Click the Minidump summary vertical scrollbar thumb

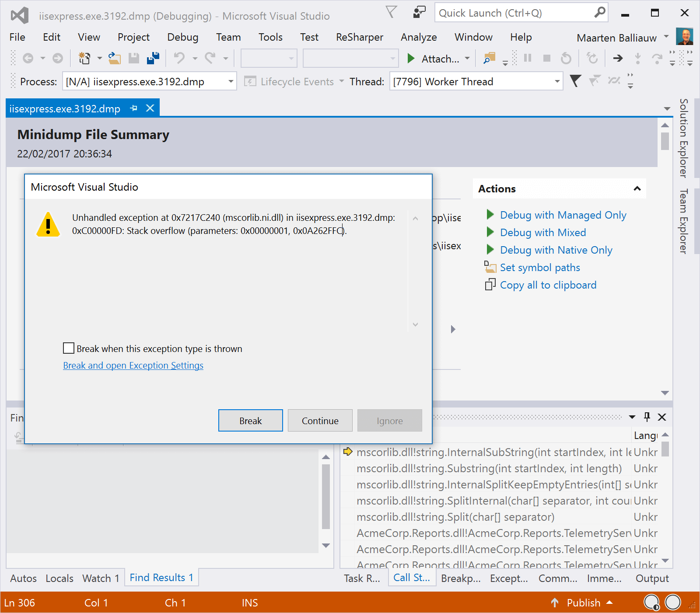[x=665, y=141]
